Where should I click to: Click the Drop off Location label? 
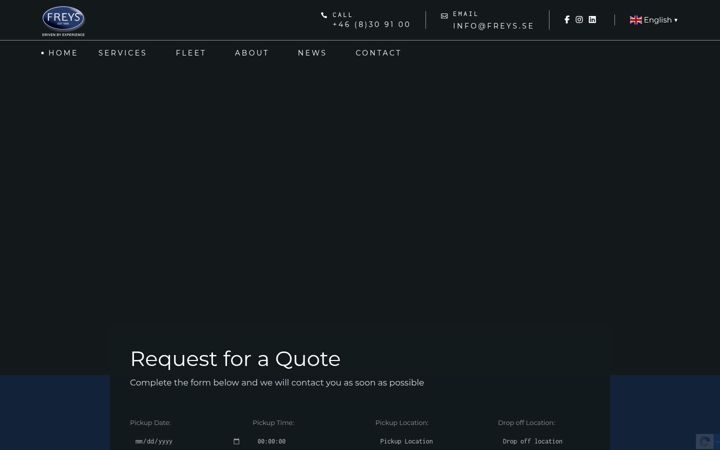tap(526, 422)
